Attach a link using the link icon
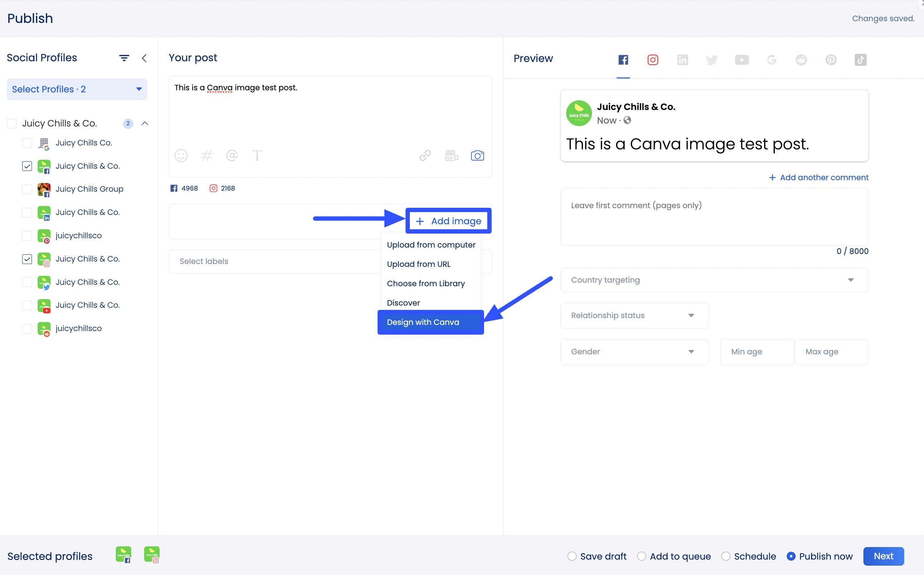 [425, 155]
